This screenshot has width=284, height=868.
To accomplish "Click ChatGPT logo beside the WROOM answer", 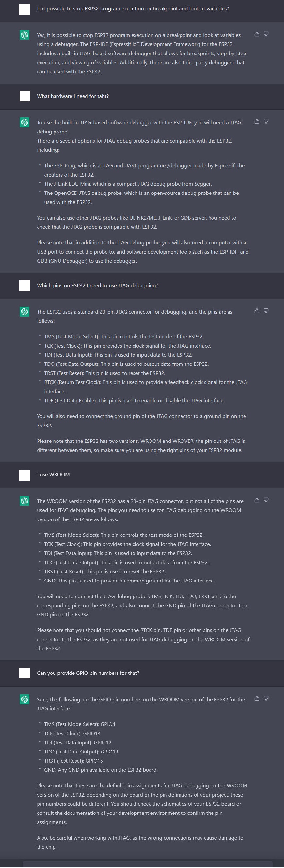I will [x=24, y=501].
